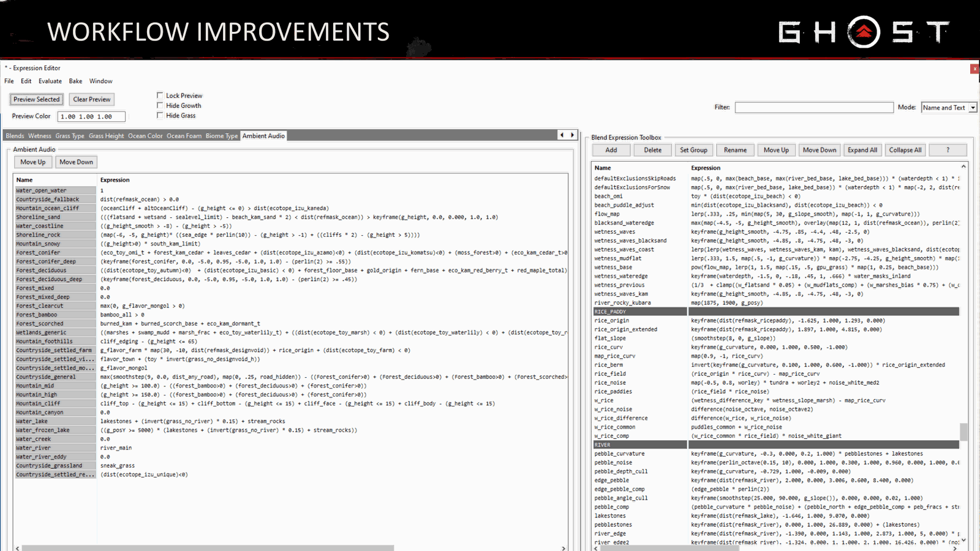Open the Evaluate menu
The width and height of the screenshot is (980, 551).
coord(50,81)
